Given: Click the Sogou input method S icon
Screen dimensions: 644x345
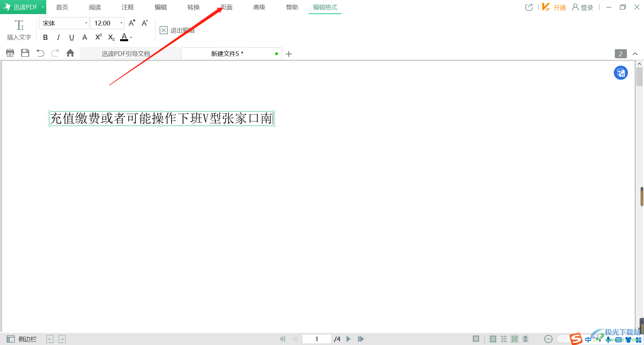Looking at the screenshot, I should coord(576,339).
